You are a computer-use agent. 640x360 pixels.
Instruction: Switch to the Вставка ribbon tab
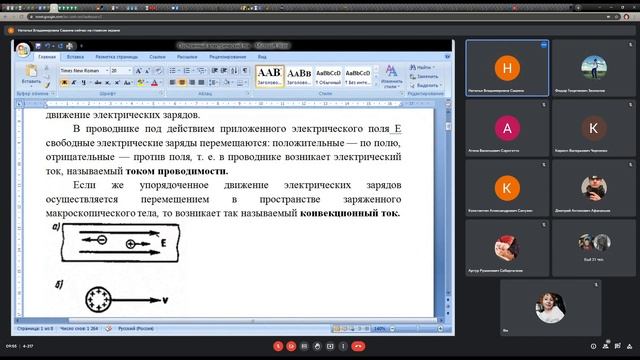75,57
